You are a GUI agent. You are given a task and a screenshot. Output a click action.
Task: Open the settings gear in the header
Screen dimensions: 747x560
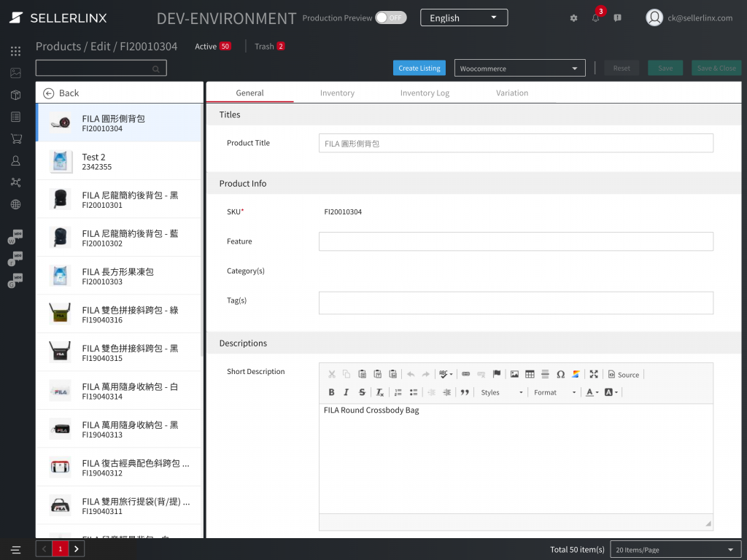point(573,18)
